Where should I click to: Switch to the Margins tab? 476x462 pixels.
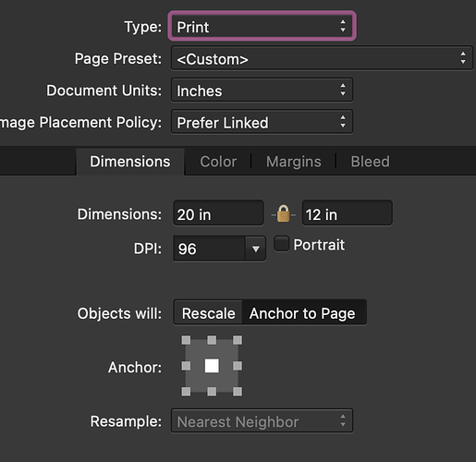294,162
